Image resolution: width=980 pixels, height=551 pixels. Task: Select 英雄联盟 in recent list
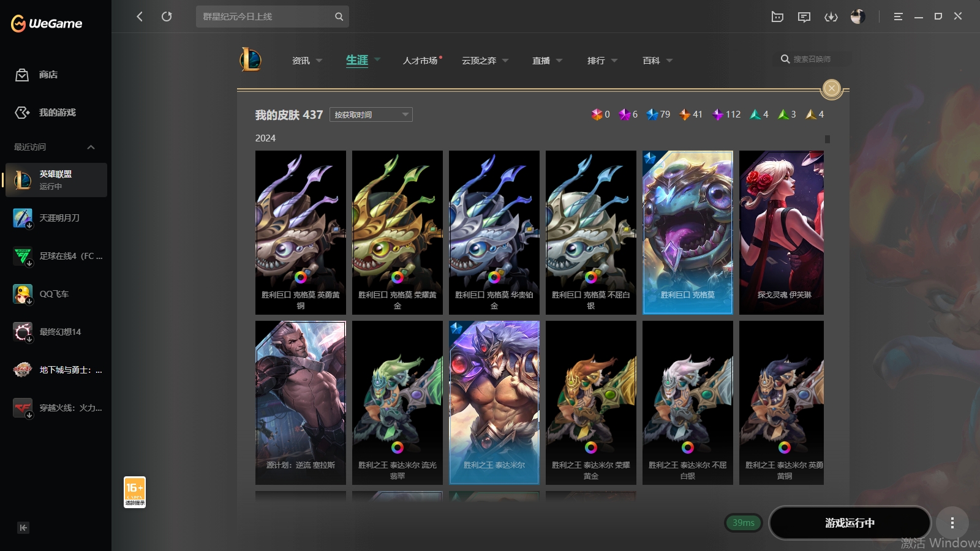(56, 180)
